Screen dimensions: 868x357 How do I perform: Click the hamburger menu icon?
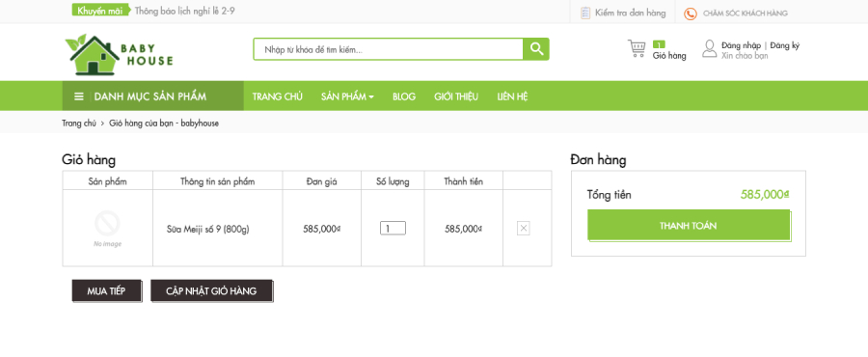click(79, 96)
